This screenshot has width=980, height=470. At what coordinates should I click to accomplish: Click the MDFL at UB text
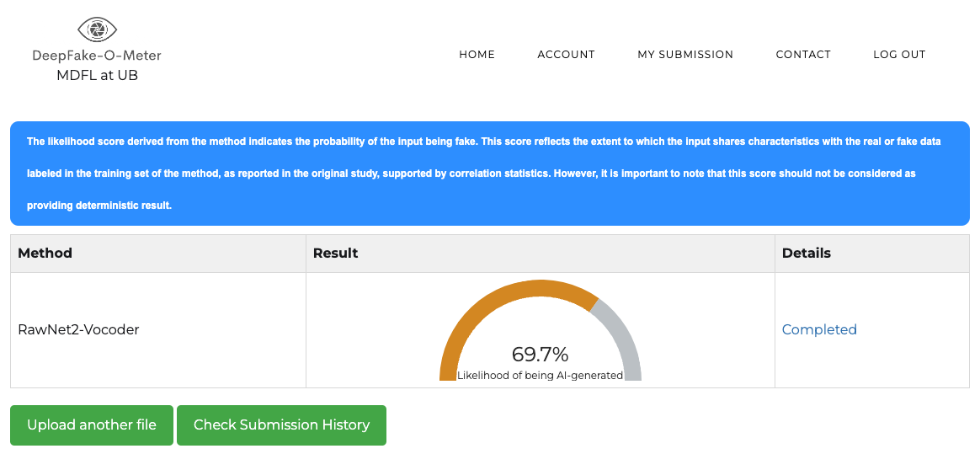click(x=97, y=76)
